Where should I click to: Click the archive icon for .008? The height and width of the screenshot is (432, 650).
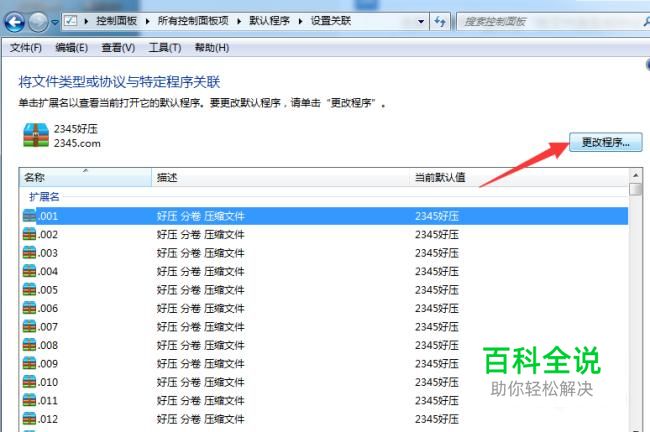click(x=29, y=345)
